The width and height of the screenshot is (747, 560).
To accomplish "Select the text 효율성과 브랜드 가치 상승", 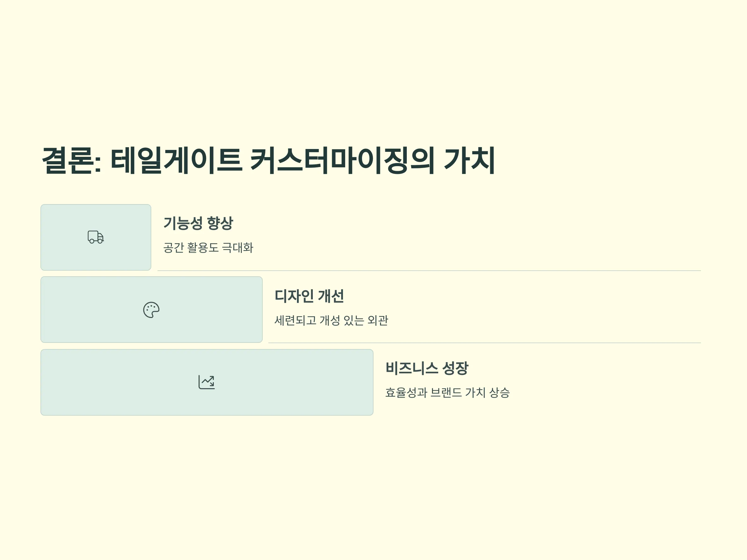I will (448, 392).
